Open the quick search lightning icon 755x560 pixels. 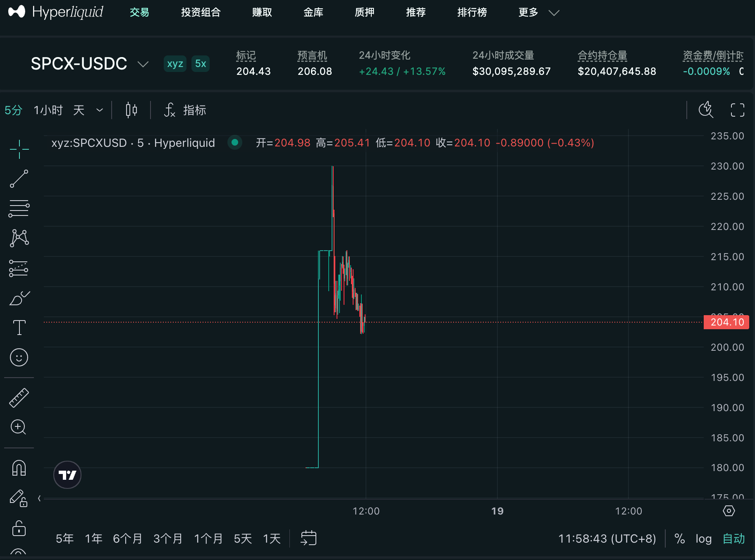[x=706, y=110]
